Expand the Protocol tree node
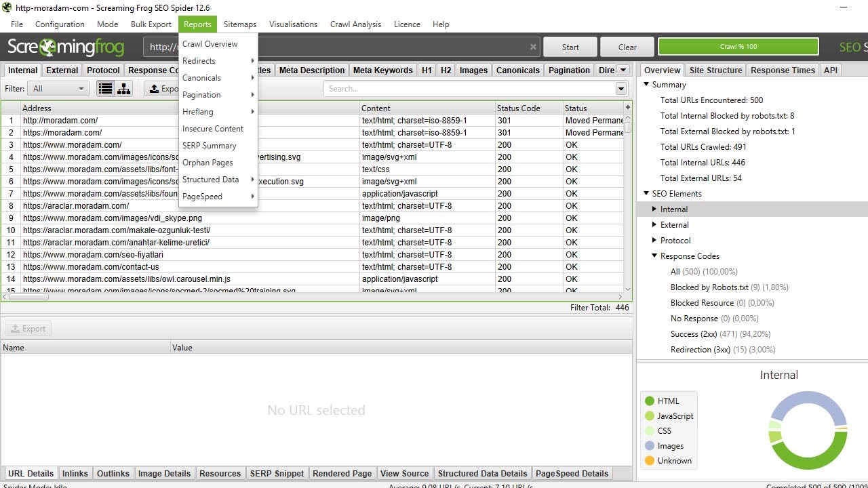 654,241
